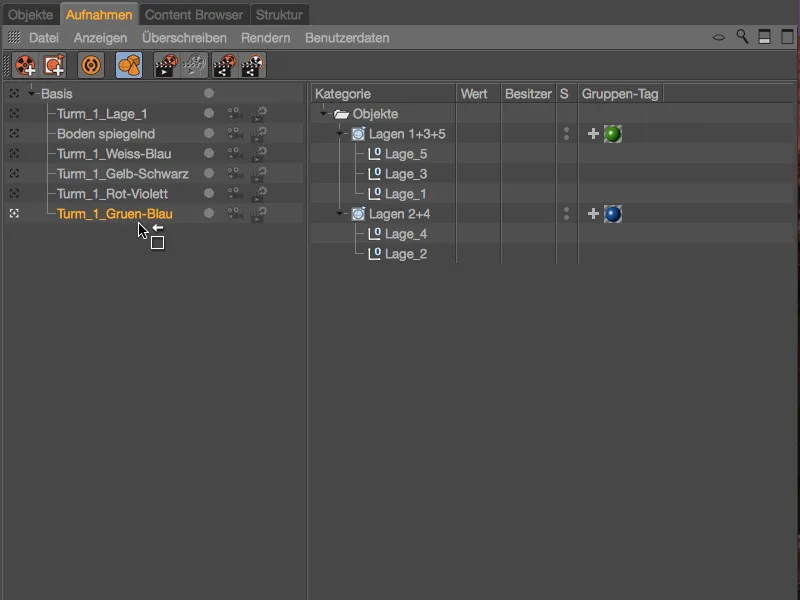
Task: Collapse the Objekte category
Action: tap(323, 113)
